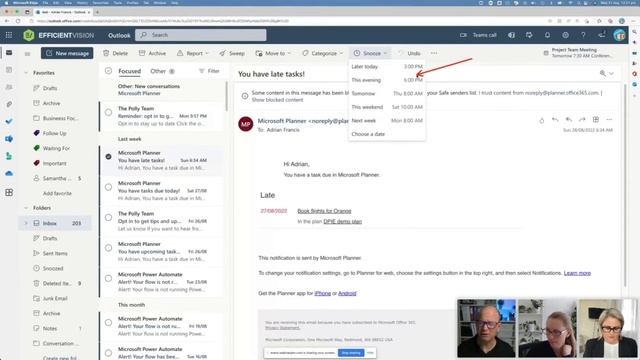Screen dimensions: 640x360
Task: Expand the Inbox folder chevron
Action: pyautogui.click(x=26, y=223)
